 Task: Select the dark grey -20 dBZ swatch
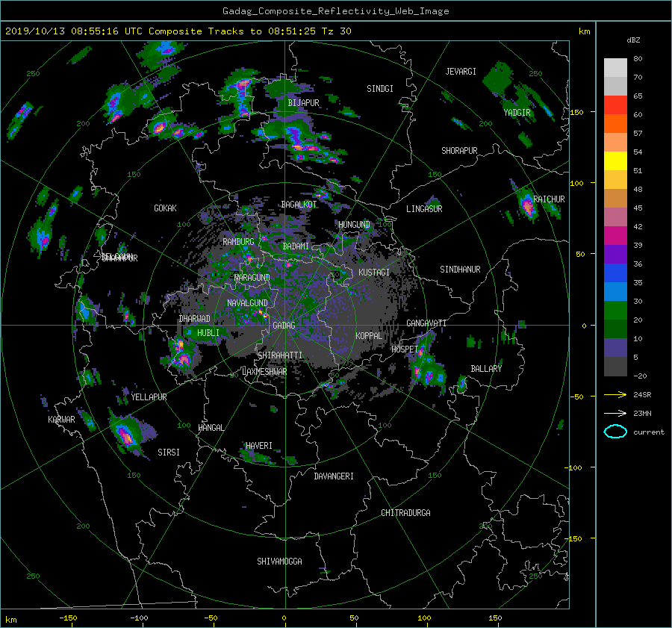615,367
